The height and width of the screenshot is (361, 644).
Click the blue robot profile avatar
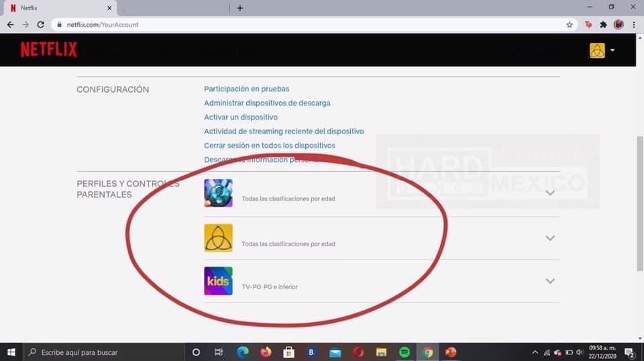[218, 193]
